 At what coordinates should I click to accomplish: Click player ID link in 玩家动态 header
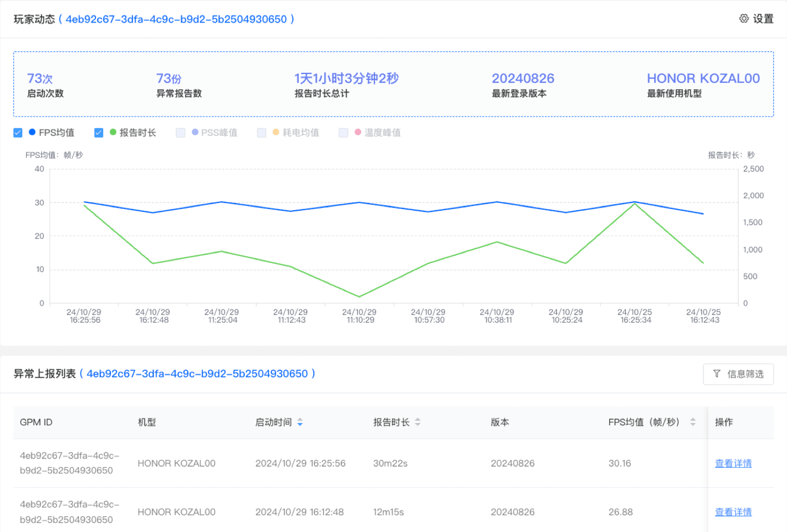[176, 19]
